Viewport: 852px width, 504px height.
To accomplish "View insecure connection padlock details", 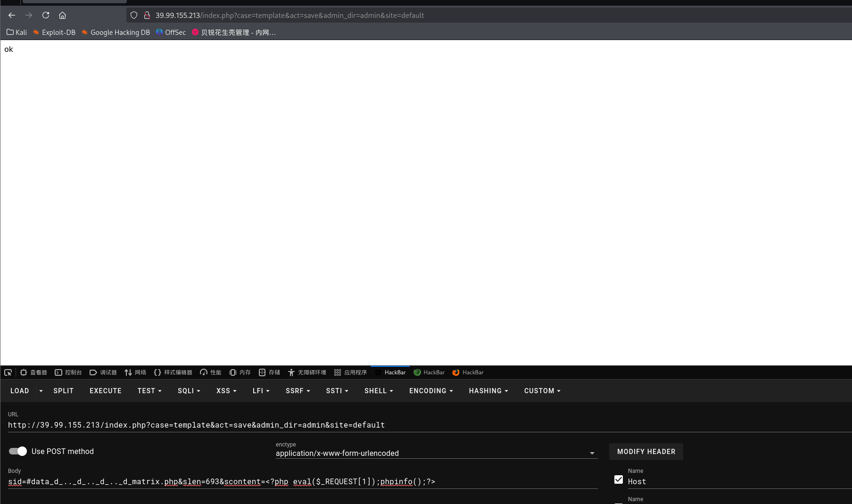I will [147, 15].
